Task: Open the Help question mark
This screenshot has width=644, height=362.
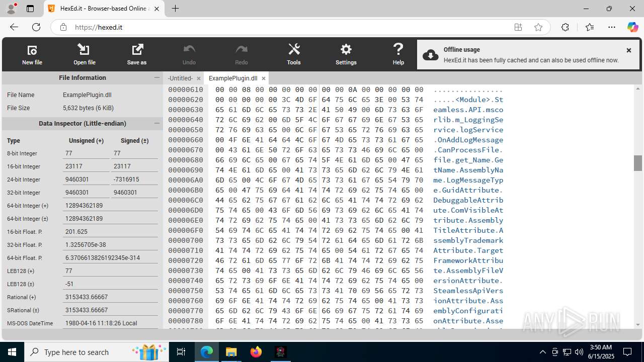Action: pos(398,54)
